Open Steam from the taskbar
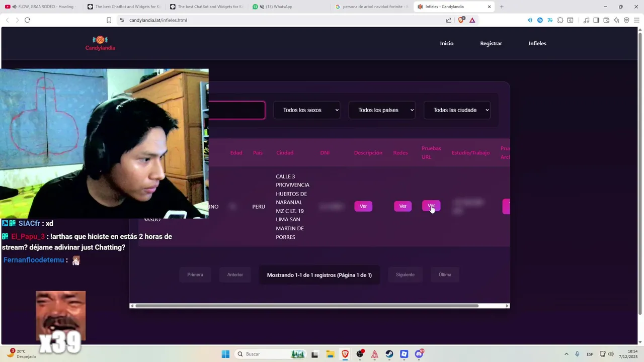The image size is (644, 362). 389,354
